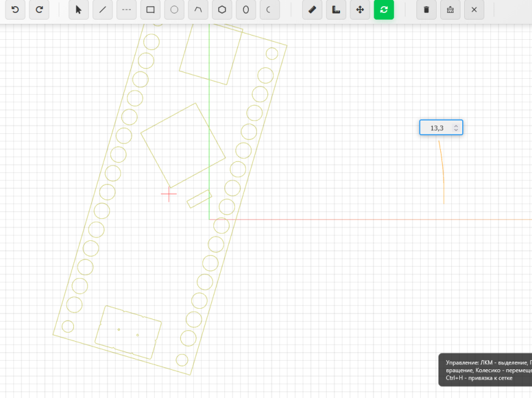Clear the canvas with the broom tool
This screenshot has width=532, height=398.
[450, 10]
